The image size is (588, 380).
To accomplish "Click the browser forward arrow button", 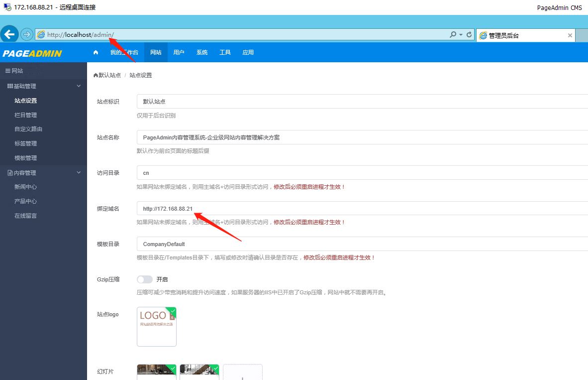I will click(27, 34).
